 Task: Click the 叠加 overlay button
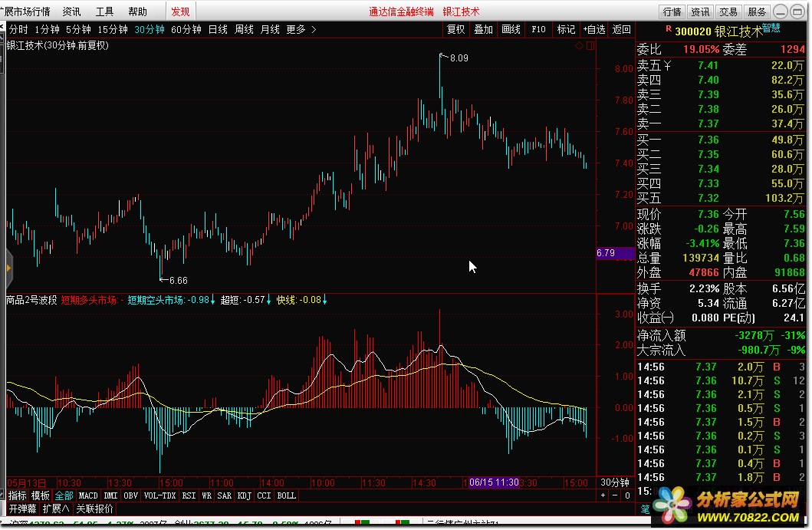tap(484, 30)
